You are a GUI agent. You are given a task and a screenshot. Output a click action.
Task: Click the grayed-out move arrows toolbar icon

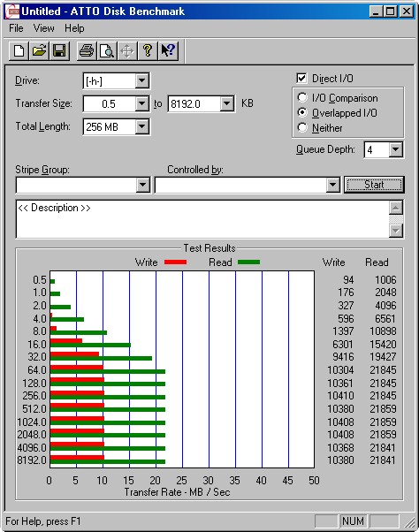(127, 51)
